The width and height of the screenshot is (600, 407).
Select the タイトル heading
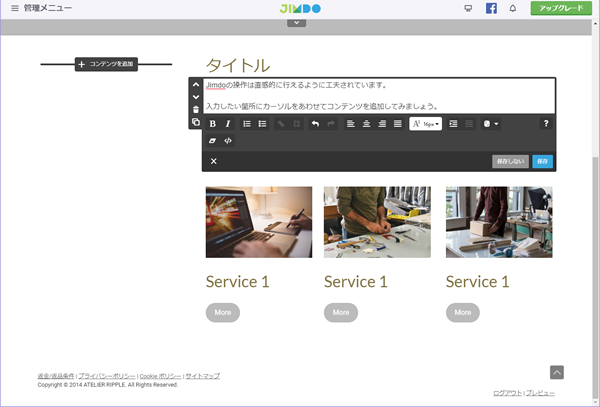pyautogui.click(x=238, y=65)
